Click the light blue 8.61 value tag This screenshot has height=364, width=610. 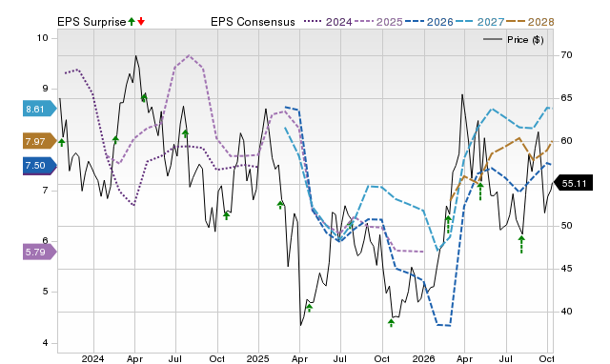pyautogui.click(x=40, y=109)
